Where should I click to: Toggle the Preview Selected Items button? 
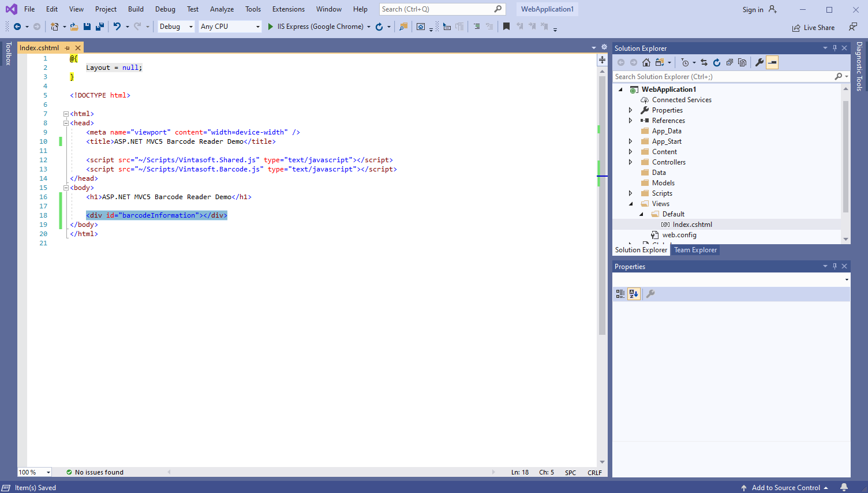click(x=772, y=62)
